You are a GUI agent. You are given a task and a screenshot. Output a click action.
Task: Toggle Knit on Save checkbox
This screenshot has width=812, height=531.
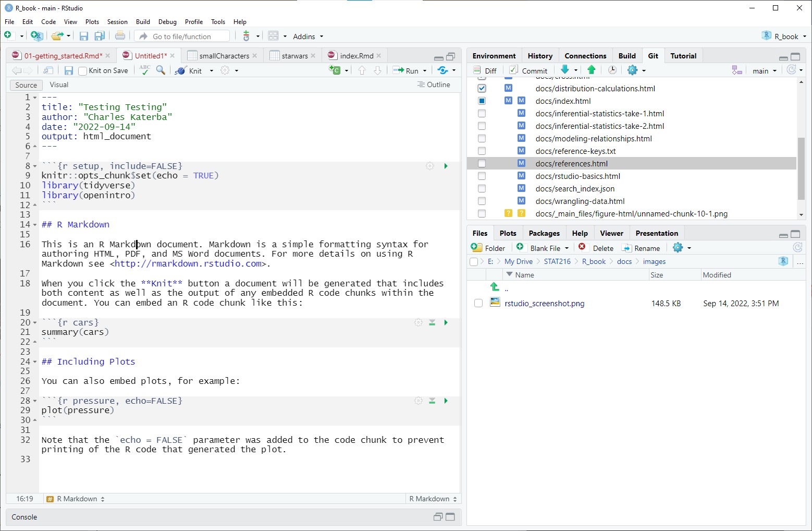click(x=82, y=71)
